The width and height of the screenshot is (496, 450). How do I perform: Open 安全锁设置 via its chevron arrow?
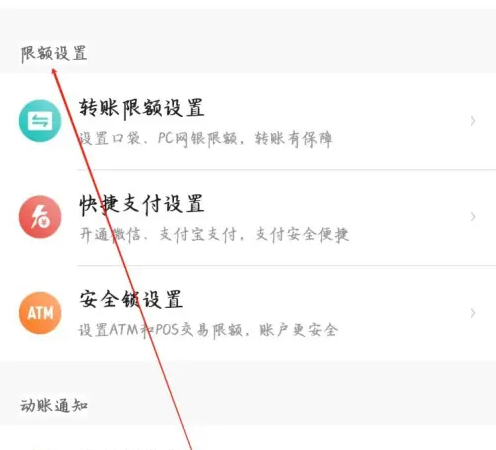(x=473, y=313)
